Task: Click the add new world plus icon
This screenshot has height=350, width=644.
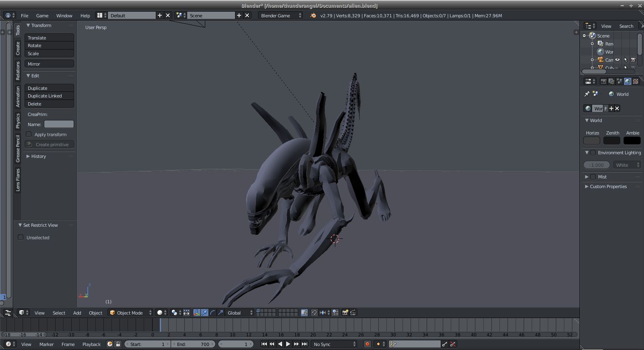Action: 611,108
